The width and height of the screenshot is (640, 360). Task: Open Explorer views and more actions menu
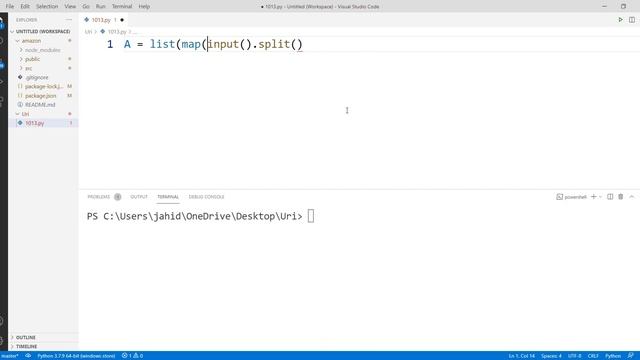click(x=69, y=20)
